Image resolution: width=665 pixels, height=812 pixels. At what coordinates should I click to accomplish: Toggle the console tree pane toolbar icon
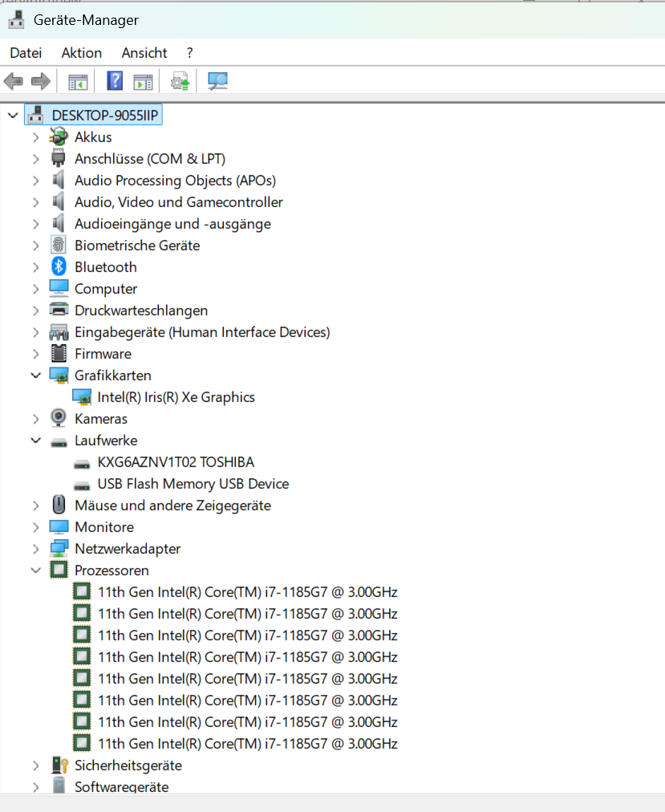click(x=78, y=82)
